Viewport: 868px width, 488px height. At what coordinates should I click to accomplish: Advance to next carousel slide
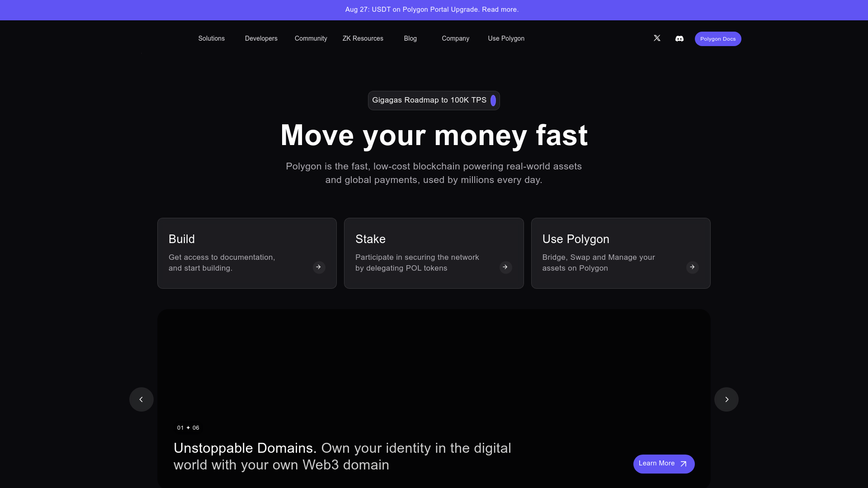(726, 399)
